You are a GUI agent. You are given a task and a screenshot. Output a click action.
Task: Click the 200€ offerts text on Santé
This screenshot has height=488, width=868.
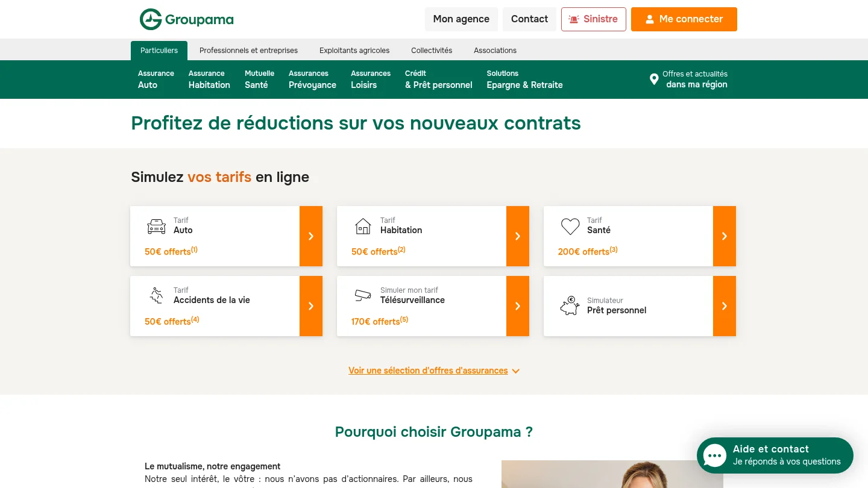[x=588, y=251]
